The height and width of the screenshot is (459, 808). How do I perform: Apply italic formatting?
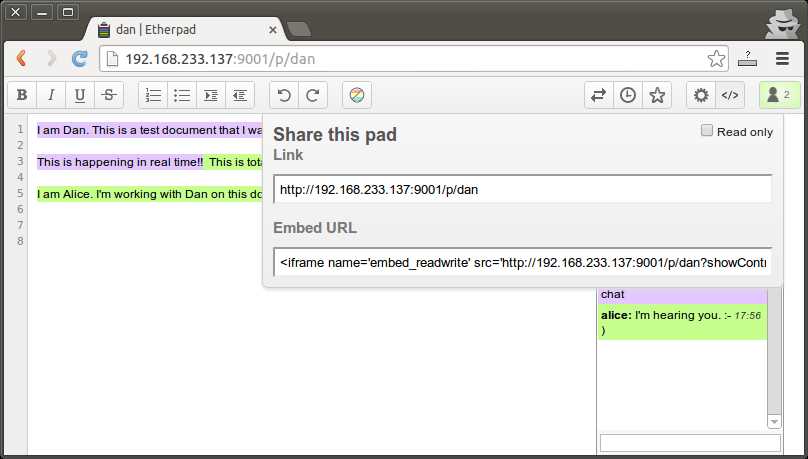51,95
